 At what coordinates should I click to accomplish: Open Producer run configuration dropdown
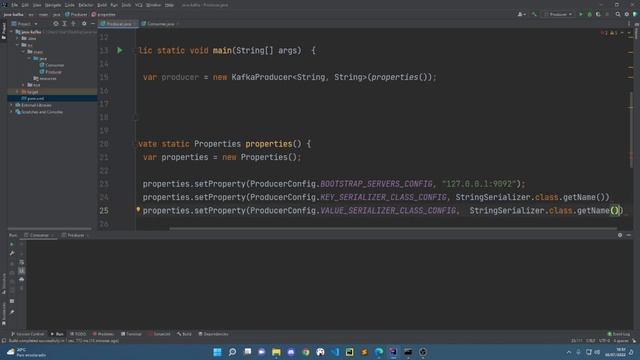coord(558,14)
